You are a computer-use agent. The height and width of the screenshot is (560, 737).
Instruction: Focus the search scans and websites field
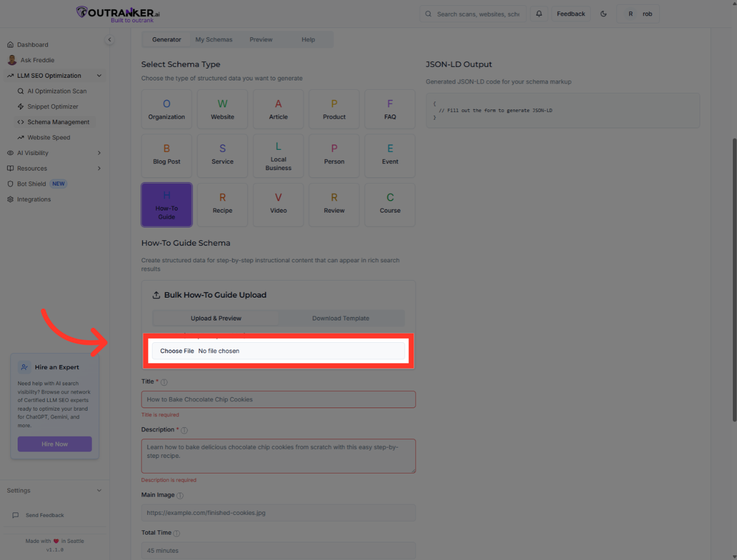pos(473,14)
